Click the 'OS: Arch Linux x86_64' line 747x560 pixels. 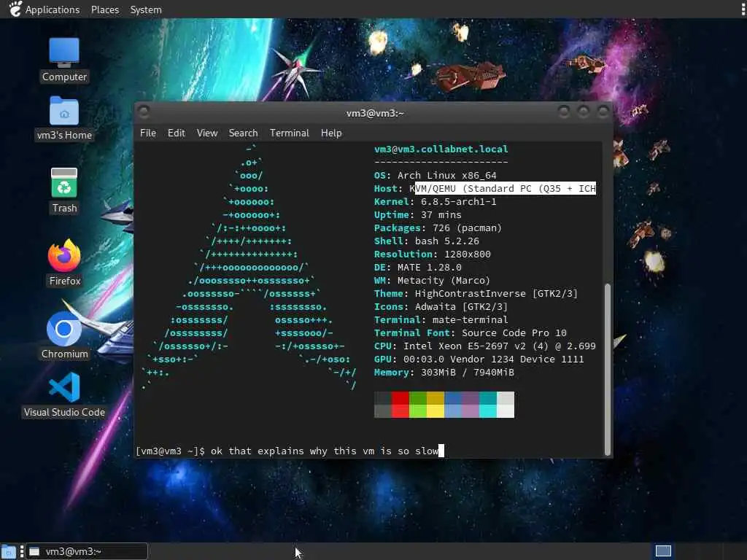(x=435, y=175)
